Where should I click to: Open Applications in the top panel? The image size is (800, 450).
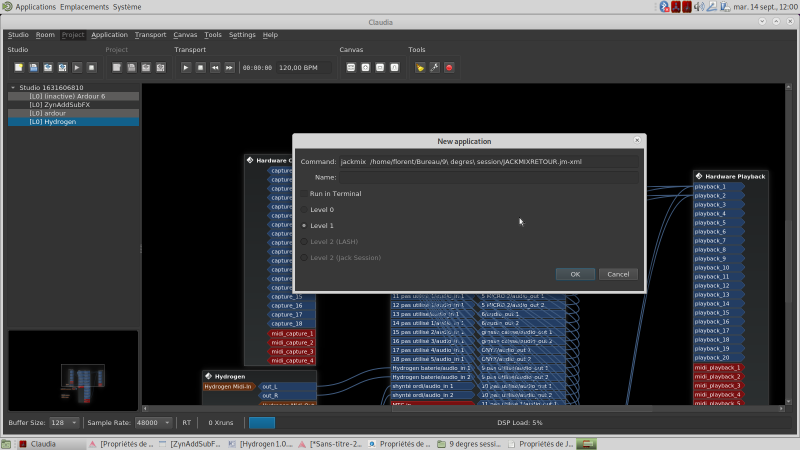point(35,7)
